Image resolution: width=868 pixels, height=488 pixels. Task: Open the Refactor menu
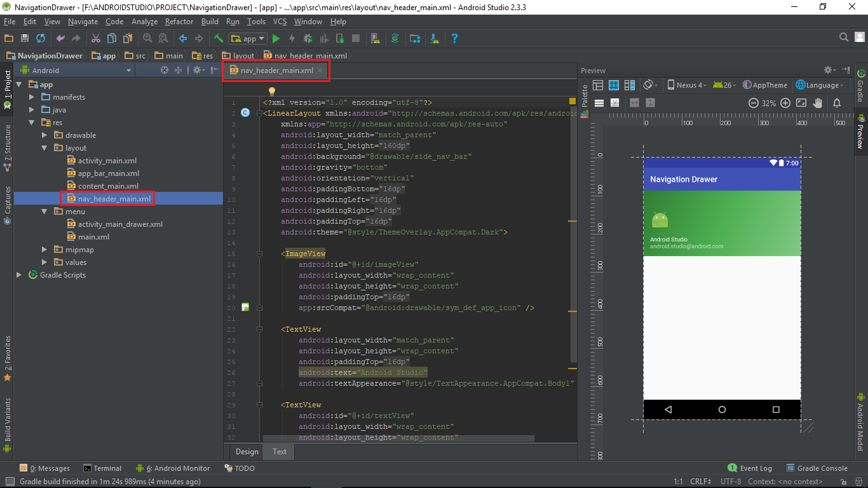click(179, 21)
